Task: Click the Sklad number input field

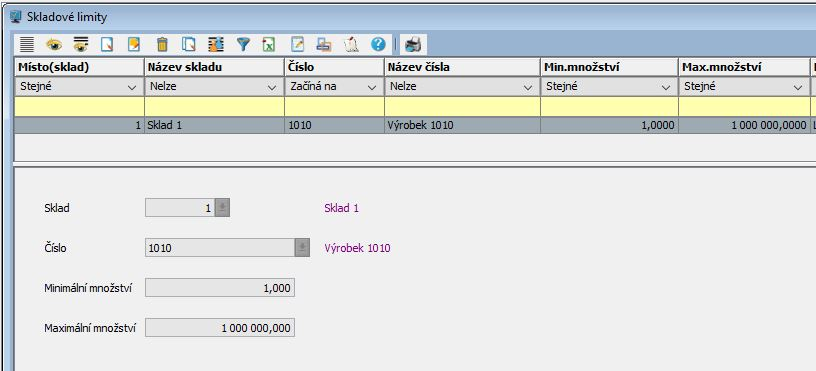Action: 180,208
